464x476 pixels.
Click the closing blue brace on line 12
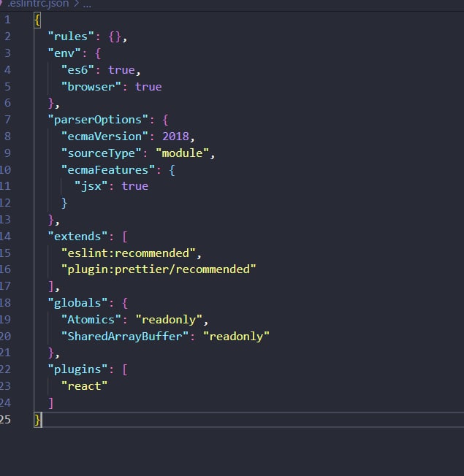[x=64, y=203]
